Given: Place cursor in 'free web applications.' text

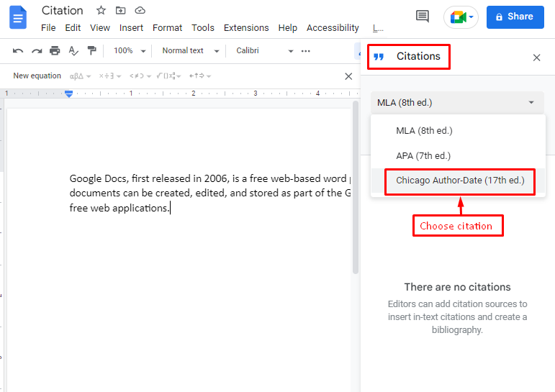Looking at the screenshot, I should point(119,208).
